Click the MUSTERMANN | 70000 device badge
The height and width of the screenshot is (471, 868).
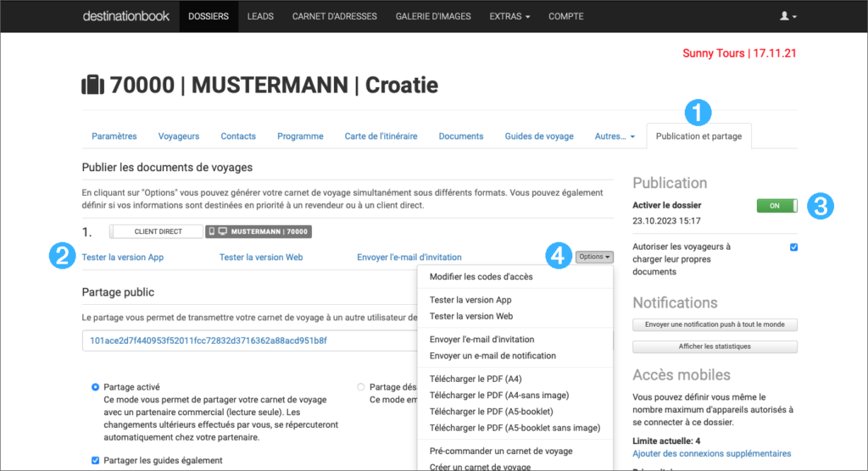260,231
